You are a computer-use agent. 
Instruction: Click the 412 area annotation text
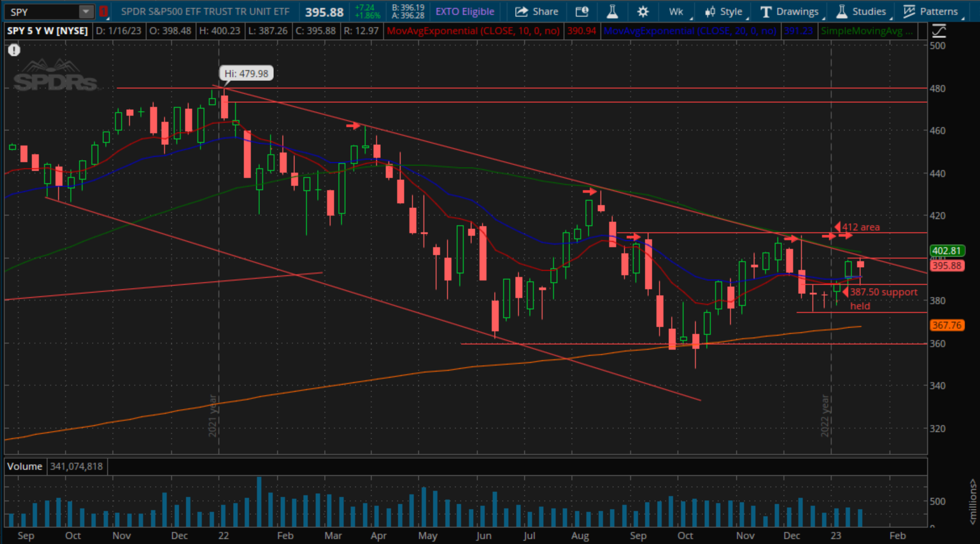click(860, 227)
